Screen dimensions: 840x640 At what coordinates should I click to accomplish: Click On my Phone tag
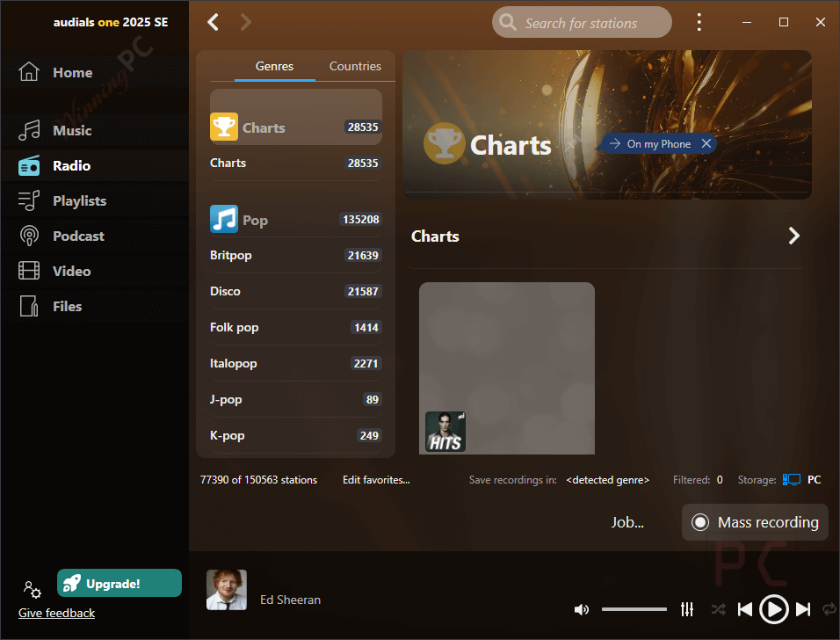point(658,143)
